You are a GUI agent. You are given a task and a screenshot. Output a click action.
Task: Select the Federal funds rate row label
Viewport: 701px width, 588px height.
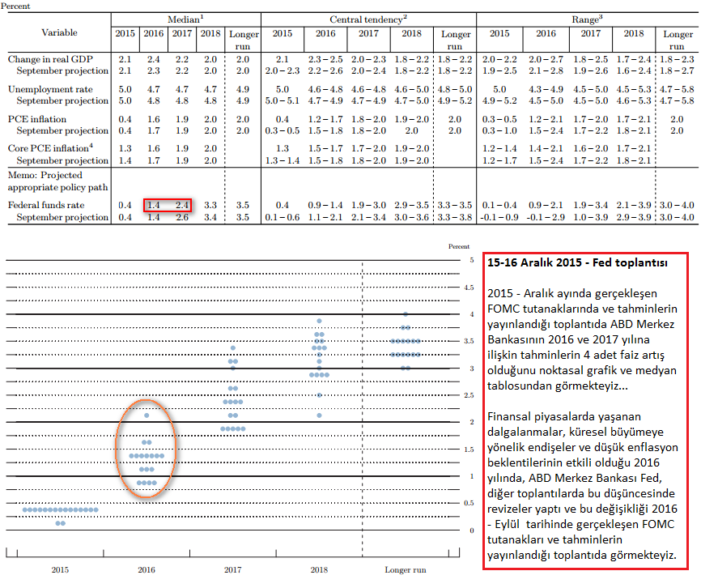45,205
